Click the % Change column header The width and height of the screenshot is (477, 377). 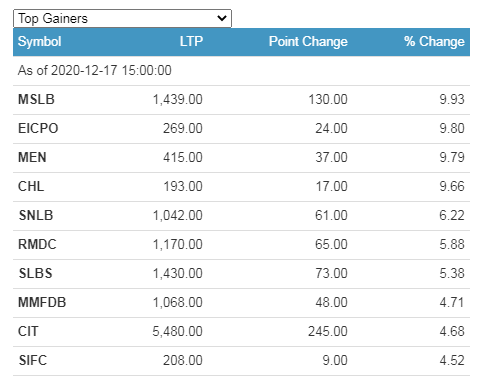pyautogui.click(x=434, y=42)
